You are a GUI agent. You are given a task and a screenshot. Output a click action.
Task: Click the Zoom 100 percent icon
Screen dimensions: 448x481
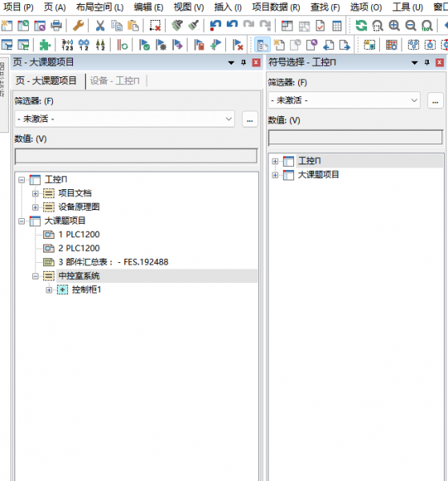pyautogui.click(x=427, y=26)
